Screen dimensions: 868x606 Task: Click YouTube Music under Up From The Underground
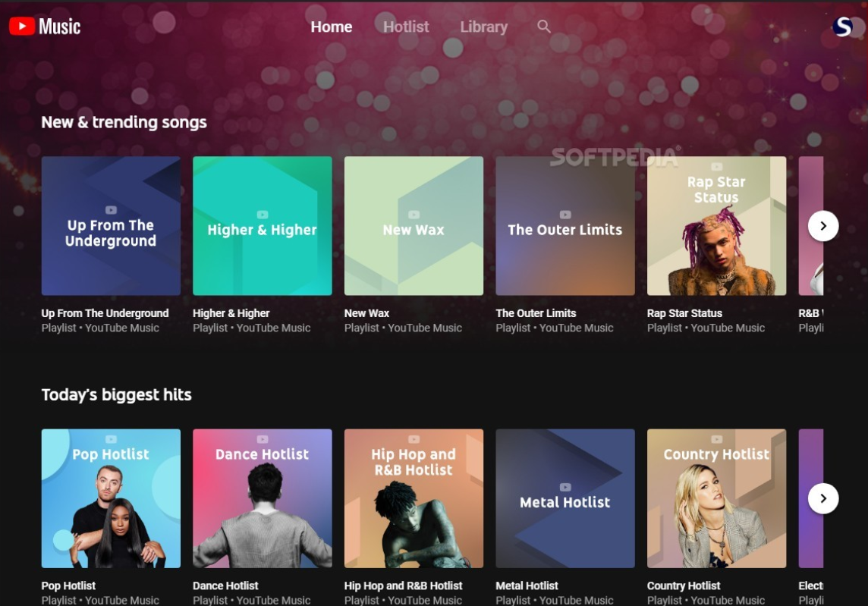(x=122, y=328)
